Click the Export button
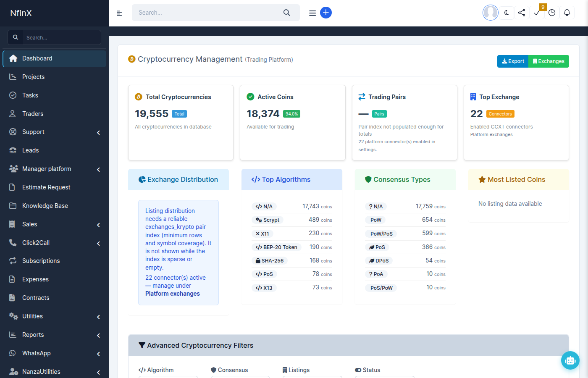588x378 pixels. [x=513, y=61]
